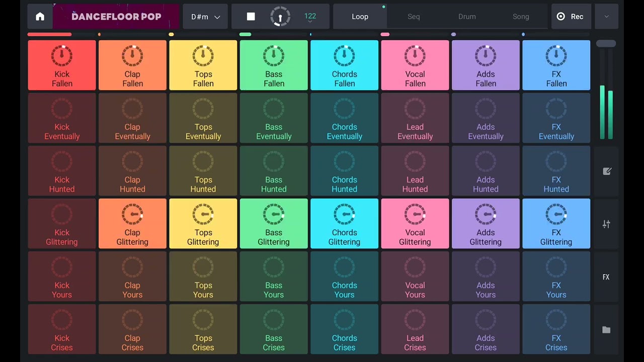Trigger the Clap Yours pad

click(132, 277)
